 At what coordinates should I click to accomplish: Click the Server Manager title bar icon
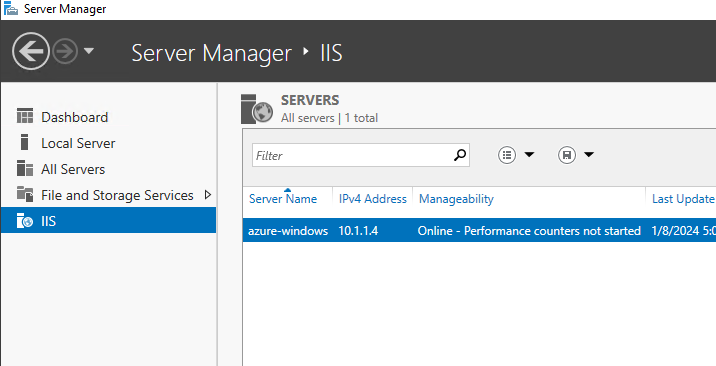(11, 9)
